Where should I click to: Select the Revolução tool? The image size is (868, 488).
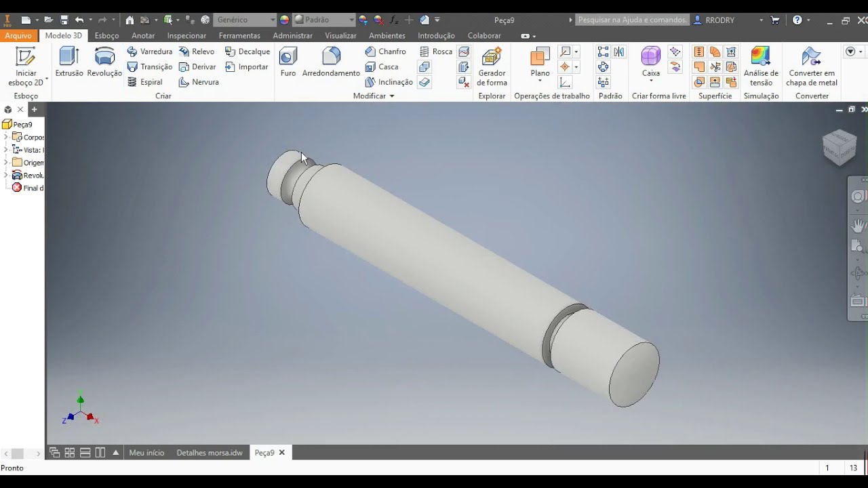point(104,62)
